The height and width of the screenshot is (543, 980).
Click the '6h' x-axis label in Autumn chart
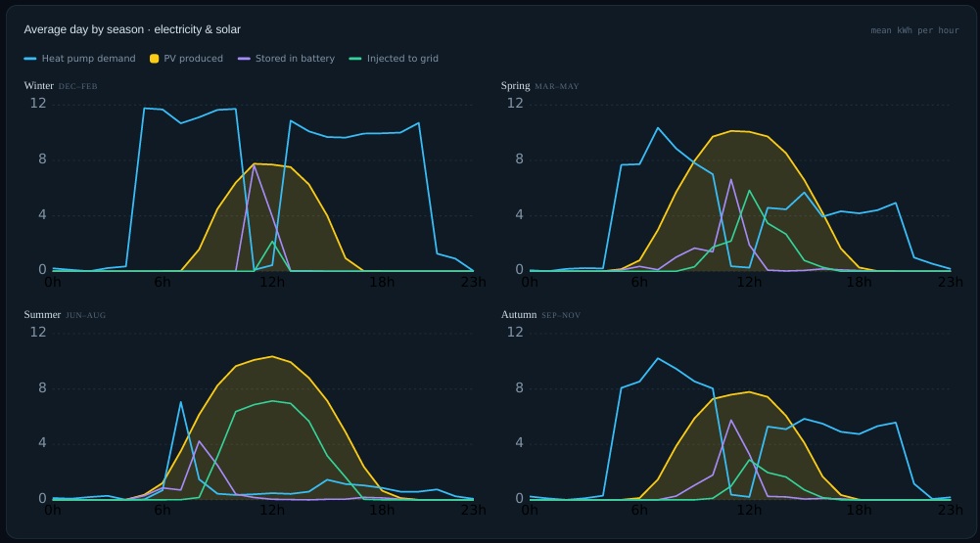639,511
